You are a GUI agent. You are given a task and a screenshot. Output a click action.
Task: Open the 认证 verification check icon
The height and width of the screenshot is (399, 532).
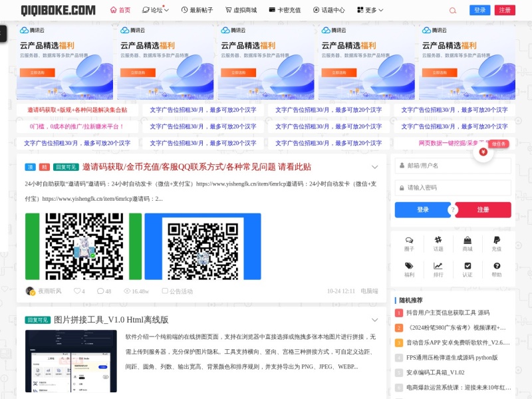[467, 270]
